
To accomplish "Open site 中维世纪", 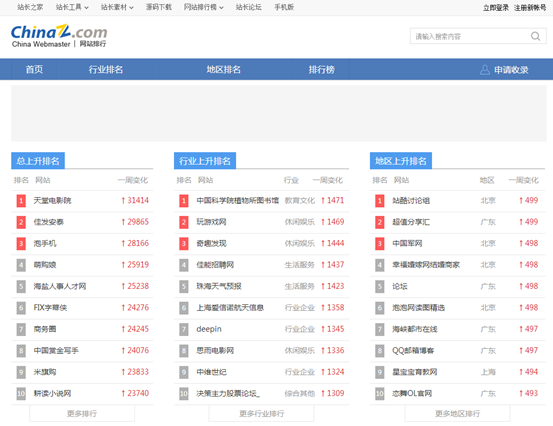I will tap(211, 372).
